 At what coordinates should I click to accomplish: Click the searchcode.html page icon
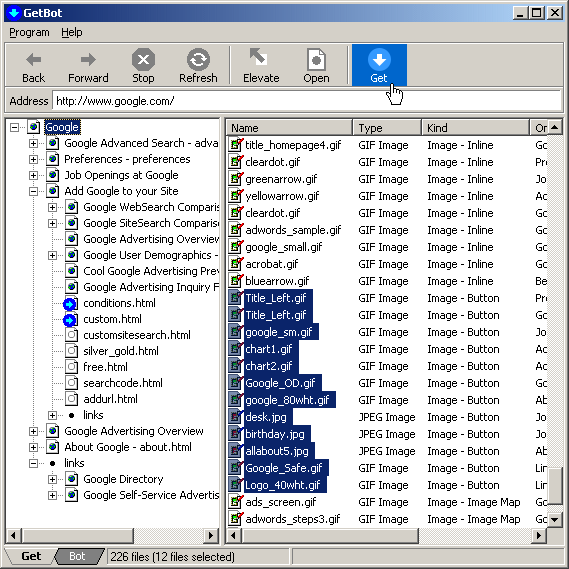coord(71,383)
